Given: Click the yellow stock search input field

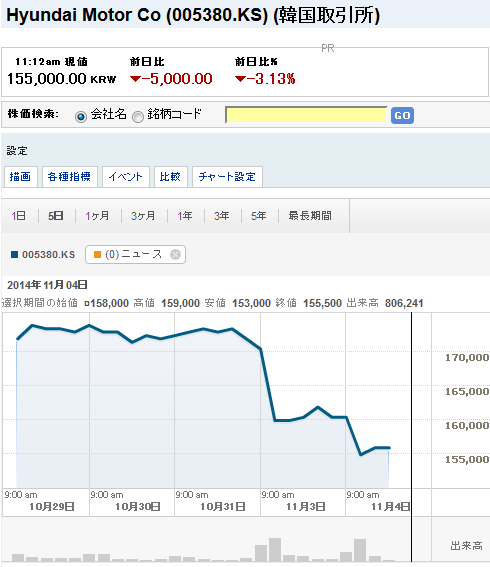Looking at the screenshot, I should 306,115.
